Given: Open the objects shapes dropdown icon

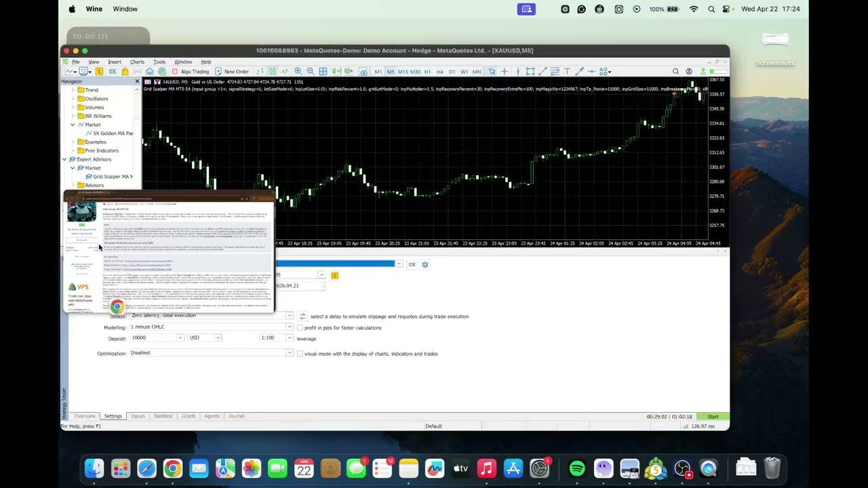Looking at the screenshot, I should 604,71.
